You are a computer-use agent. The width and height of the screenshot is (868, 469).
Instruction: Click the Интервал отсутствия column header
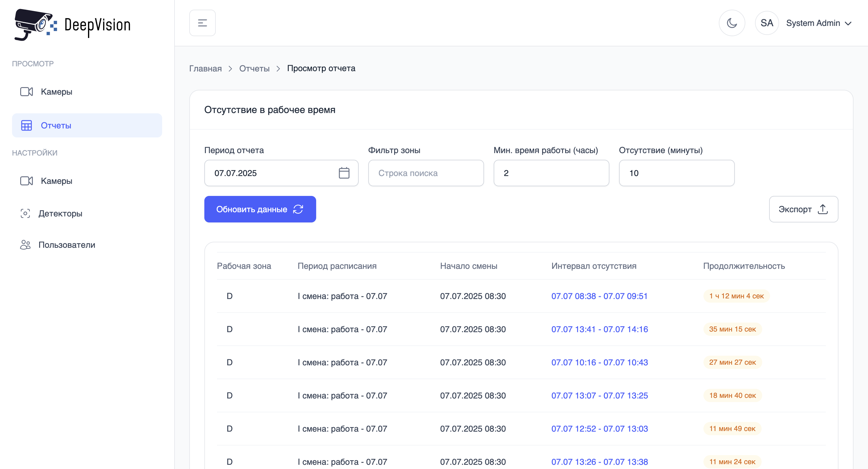(x=594, y=266)
